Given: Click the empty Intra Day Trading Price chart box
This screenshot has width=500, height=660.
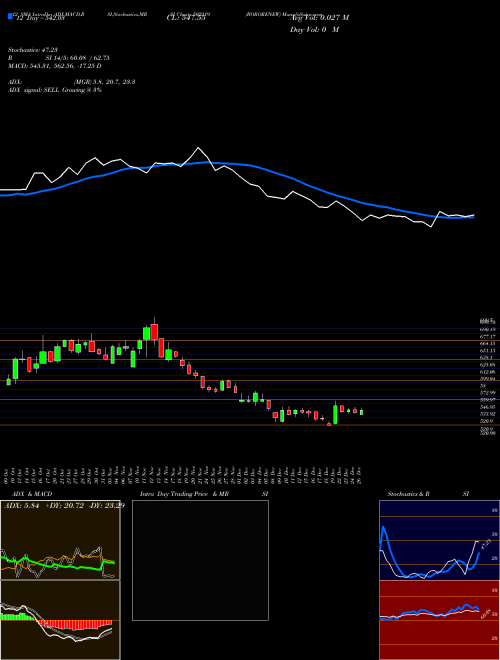Looking at the screenshot, I should click(x=200, y=560).
